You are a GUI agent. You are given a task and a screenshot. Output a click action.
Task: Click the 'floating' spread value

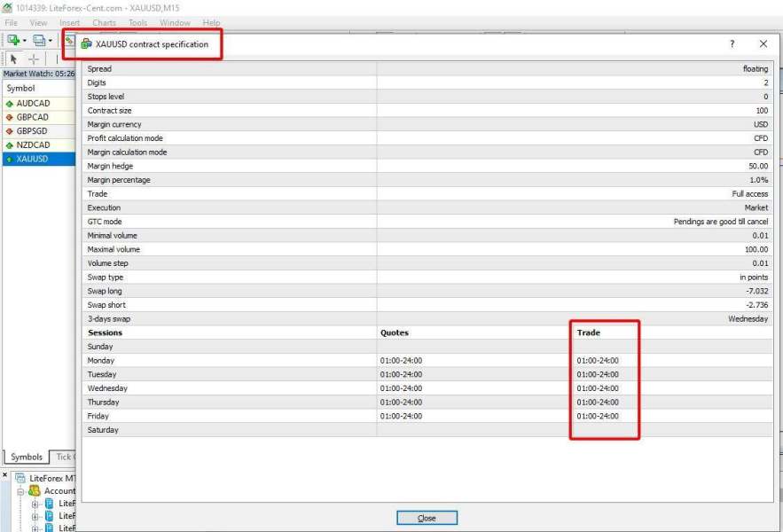755,69
